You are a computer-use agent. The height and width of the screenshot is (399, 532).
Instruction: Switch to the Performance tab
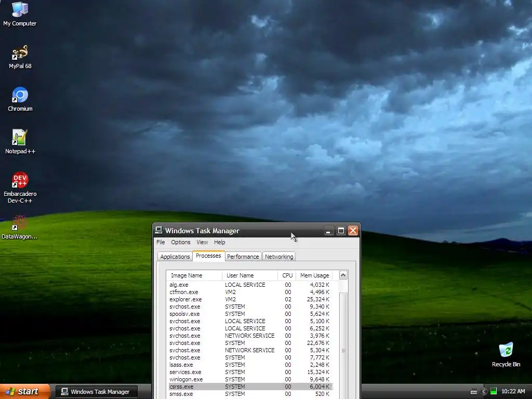[x=243, y=257]
